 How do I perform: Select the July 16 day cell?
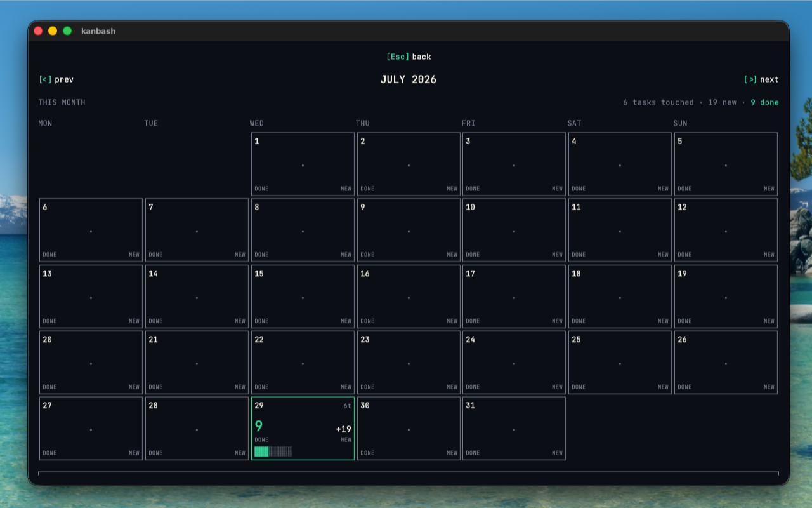click(x=409, y=297)
